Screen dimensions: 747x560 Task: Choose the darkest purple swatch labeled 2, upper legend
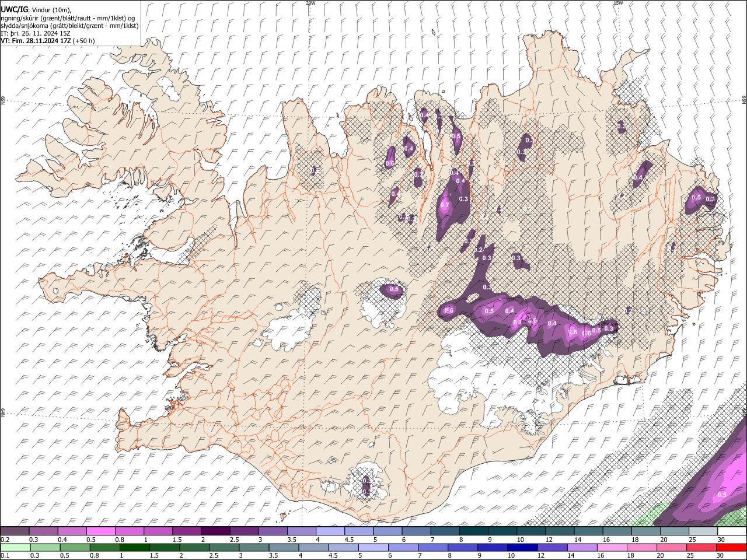pyautogui.click(x=215, y=531)
